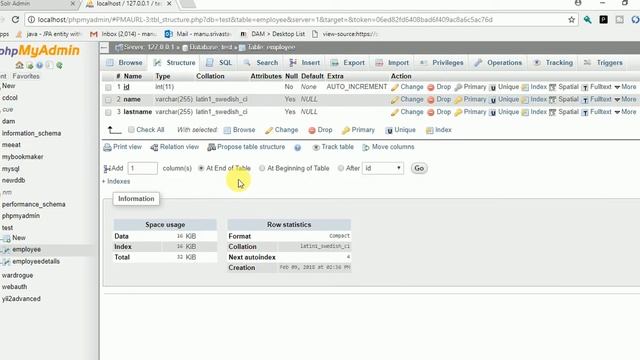The height and width of the screenshot is (360, 640).
Task: Open the performance_schema database
Action: click(x=33, y=204)
